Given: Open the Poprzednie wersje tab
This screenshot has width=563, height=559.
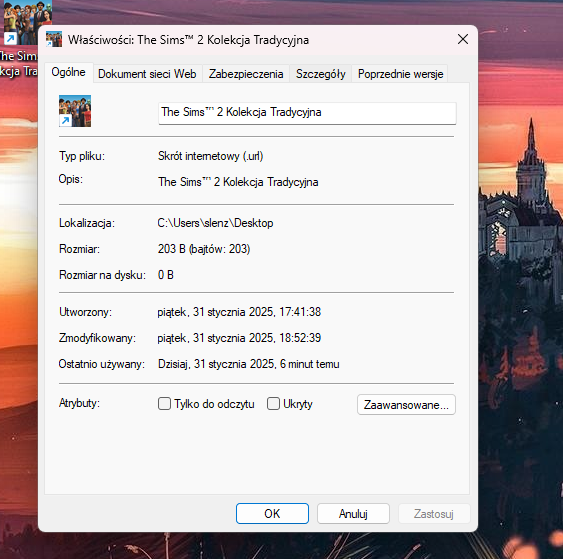Looking at the screenshot, I should [x=400, y=74].
